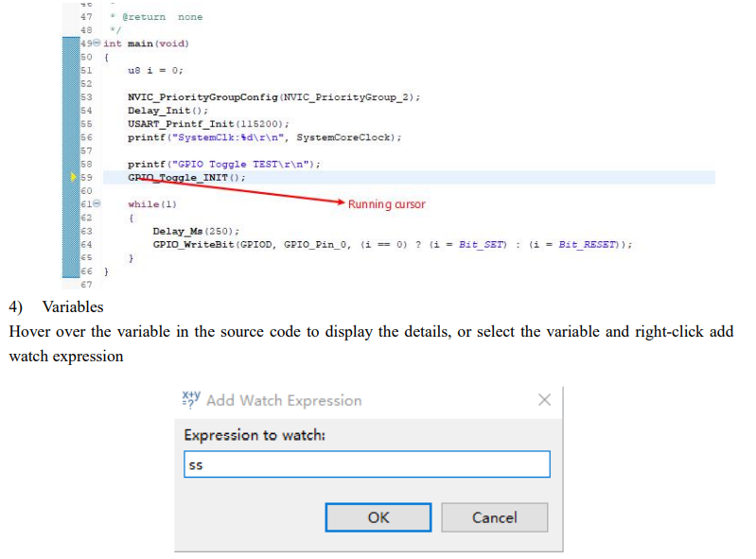Viewport: 756px width, 559px height.
Task: Click the Delay_Init() statement
Action: [167, 111]
